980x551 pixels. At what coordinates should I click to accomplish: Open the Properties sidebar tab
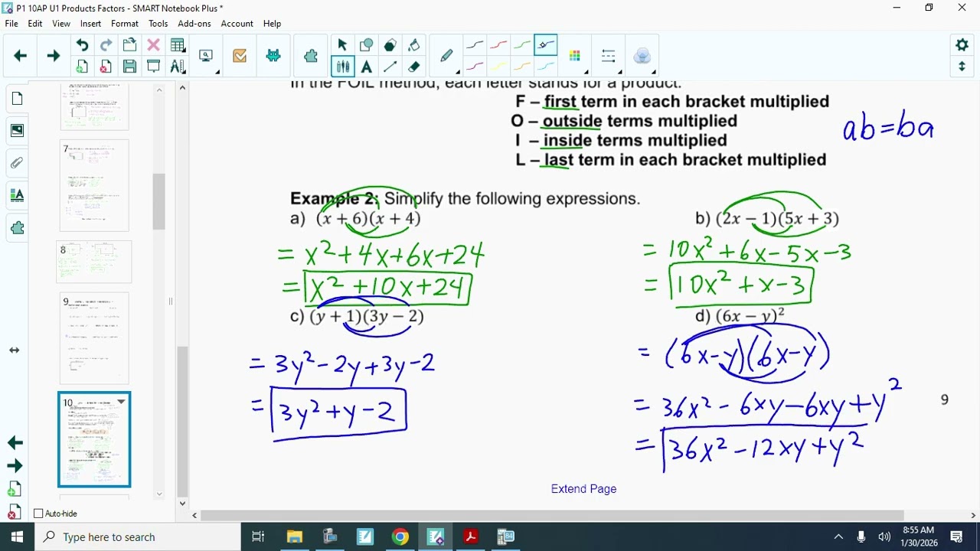pos(17,195)
